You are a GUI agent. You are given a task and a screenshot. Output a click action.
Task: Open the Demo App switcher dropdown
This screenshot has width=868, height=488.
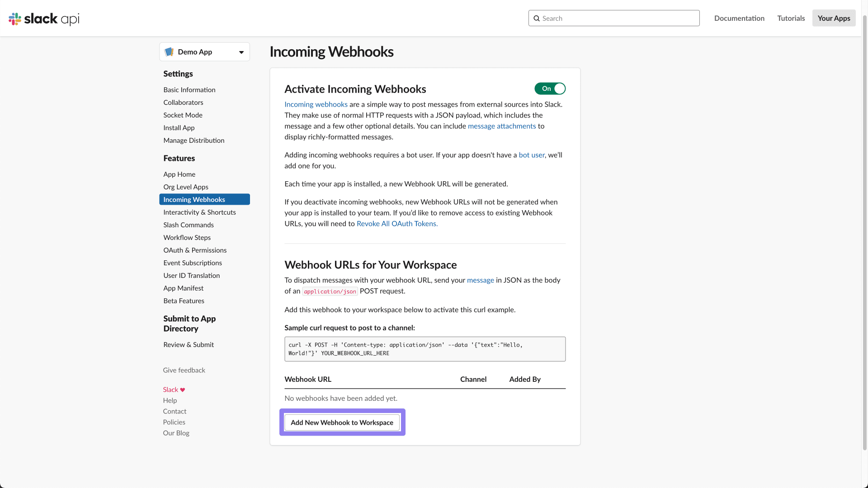241,52
